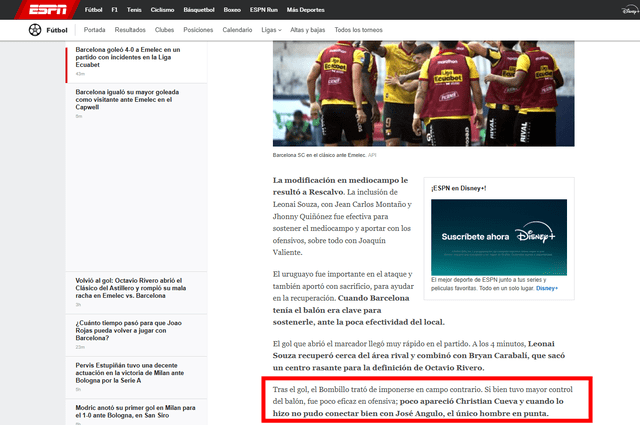Image resolution: width=640 pixels, height=425 pixels.
Task: Click the ESPN logo
Action: click(47, 9)
